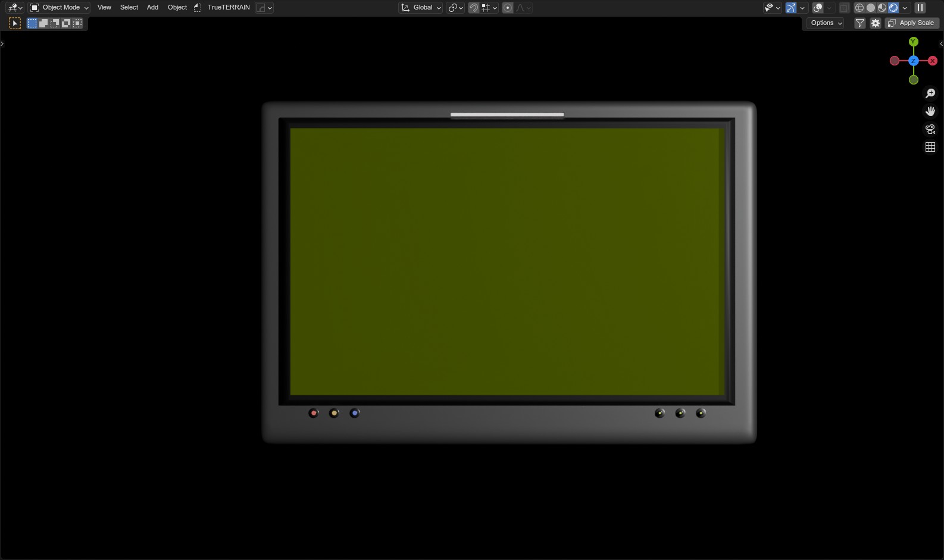Switch orthographic/perspective with grid icon

coord(930,147)
